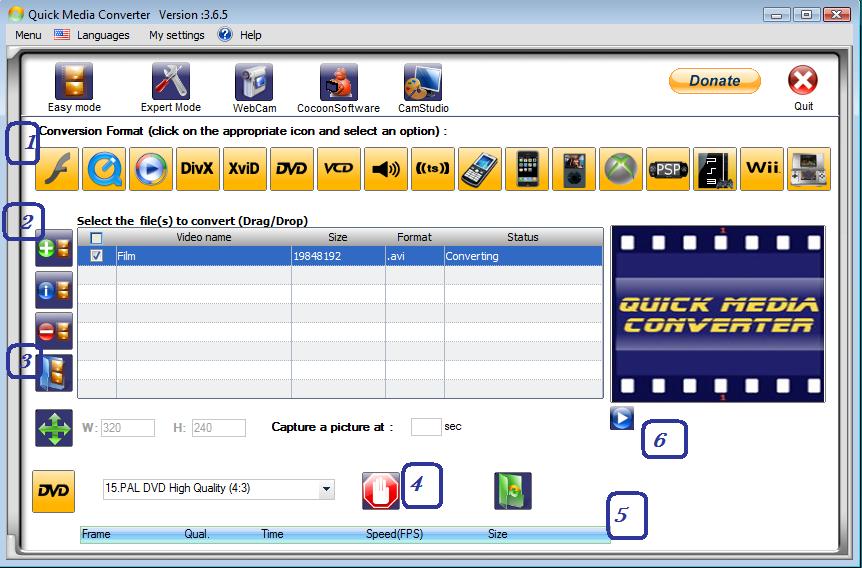Viewport: 862px width, 568px height.
Task: Choose DivX conversion format
Action: pyautogui.click(x=198, y=169)
